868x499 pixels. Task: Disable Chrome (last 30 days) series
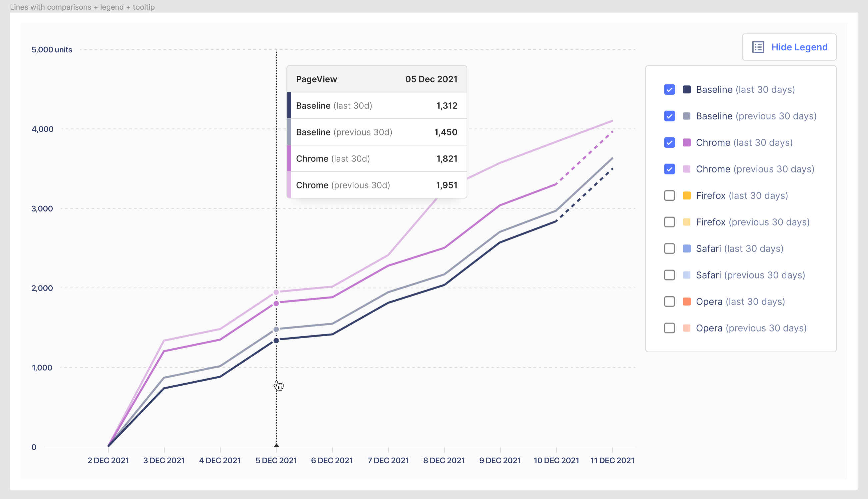pos(669,142)
